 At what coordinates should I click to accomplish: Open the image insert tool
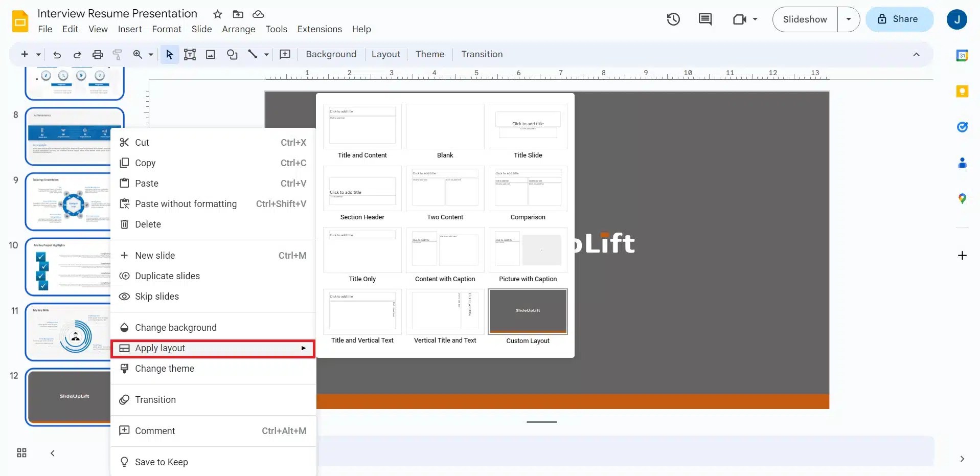point(210,55)
